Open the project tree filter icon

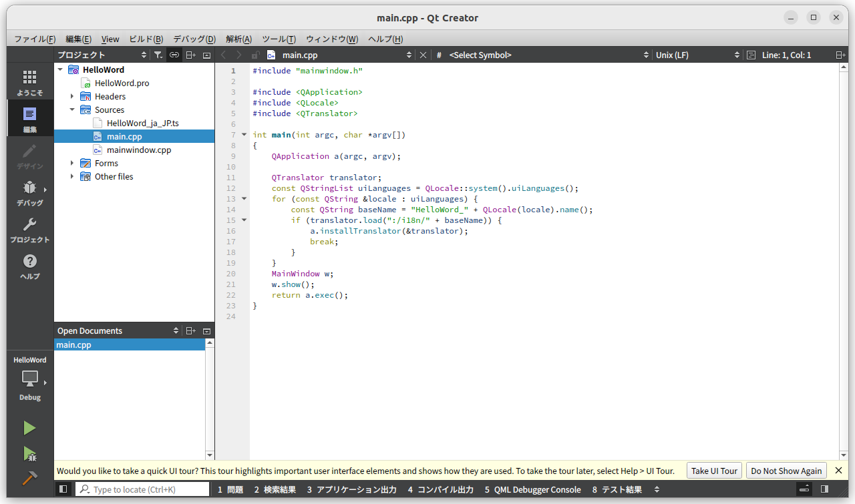tap(158, 55)
